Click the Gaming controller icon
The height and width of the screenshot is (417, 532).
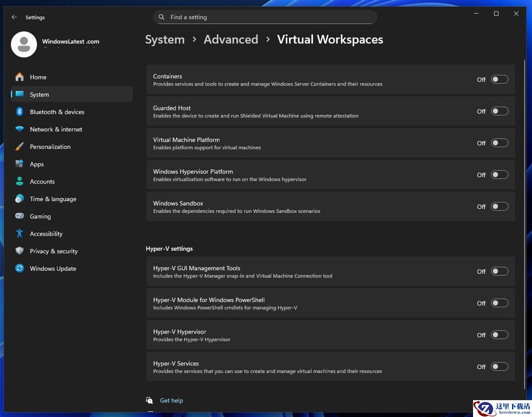(20, 216)
